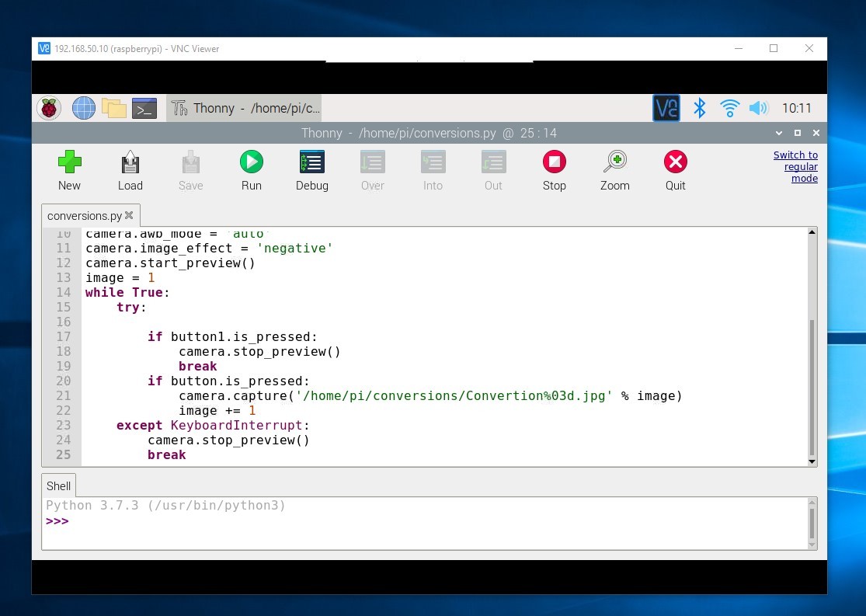Click the 10:11 clock in the panel

796,108
